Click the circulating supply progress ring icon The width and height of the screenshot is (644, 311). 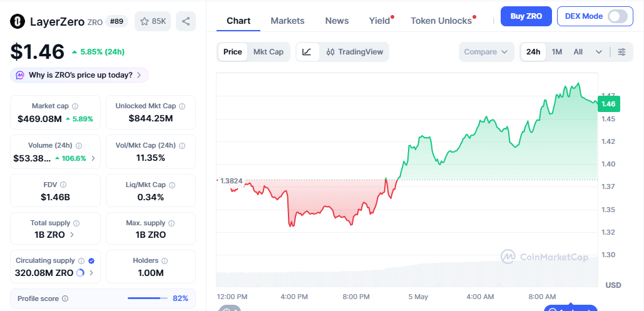click(81, 273)
